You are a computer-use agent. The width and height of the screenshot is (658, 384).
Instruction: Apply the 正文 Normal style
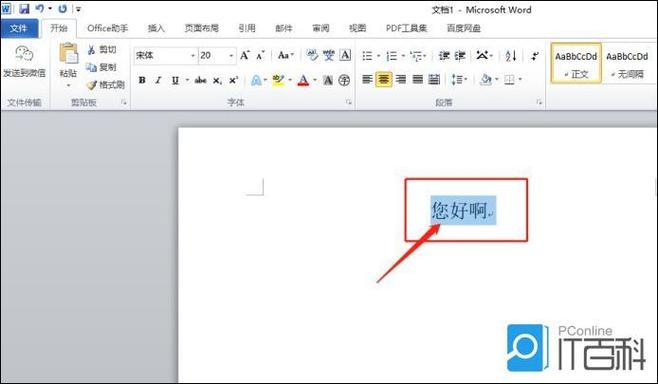coord(576,63)
